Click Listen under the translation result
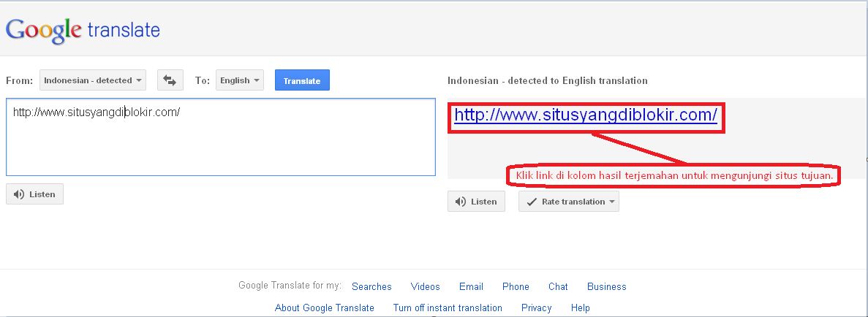Image resolution: width=868 pixels, height=317 pixels. click(476, 202)
